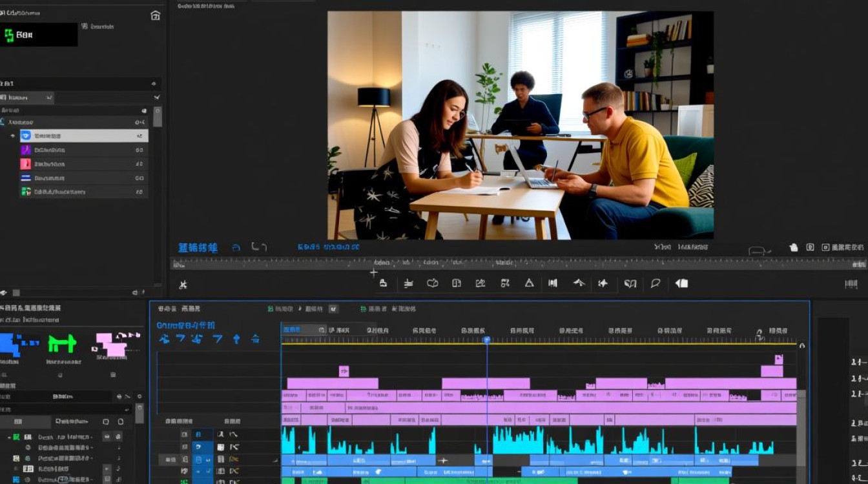Click the speech-bubble icon in the monitor toolbar

pyautogui.click(x=656, y=283)
